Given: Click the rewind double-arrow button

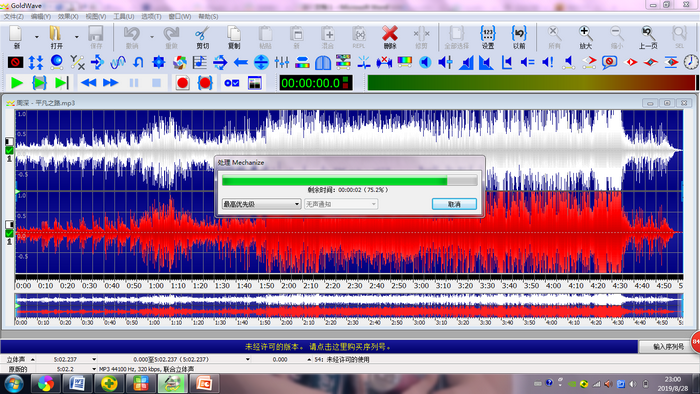Looking at the screenshot, I should point(88,83).
